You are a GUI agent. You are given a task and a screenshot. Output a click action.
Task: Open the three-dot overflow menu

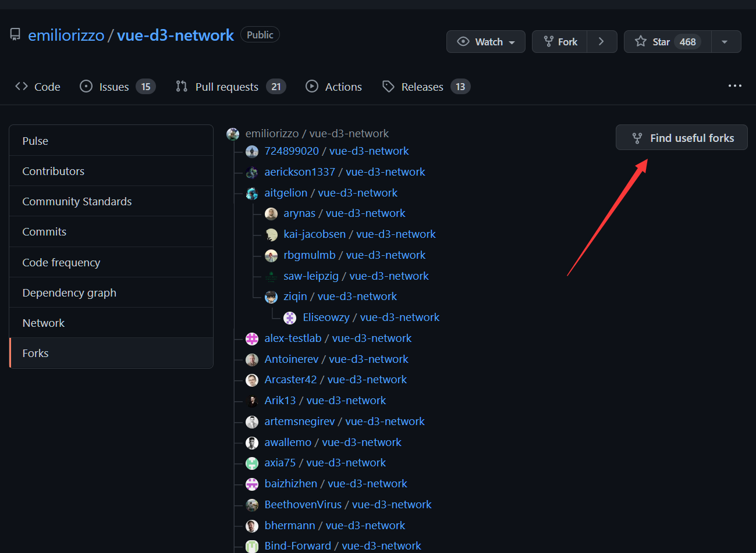(735, 85)
